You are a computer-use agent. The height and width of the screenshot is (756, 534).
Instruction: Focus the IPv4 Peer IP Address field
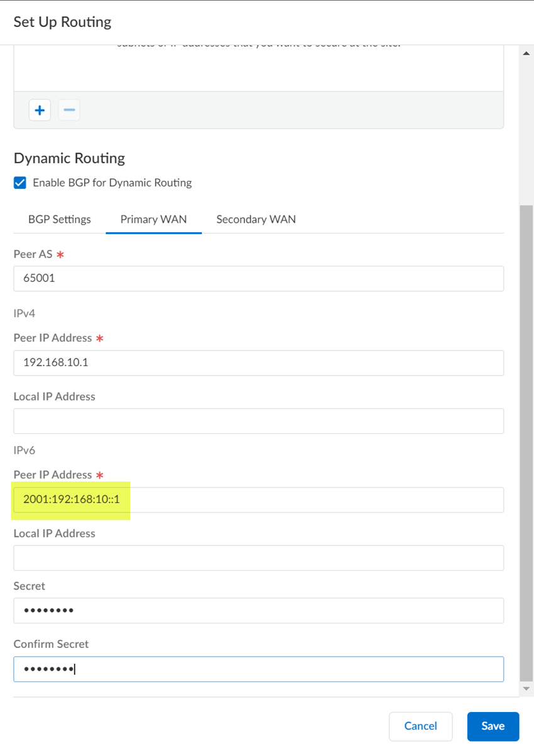(x=258, y=363)
